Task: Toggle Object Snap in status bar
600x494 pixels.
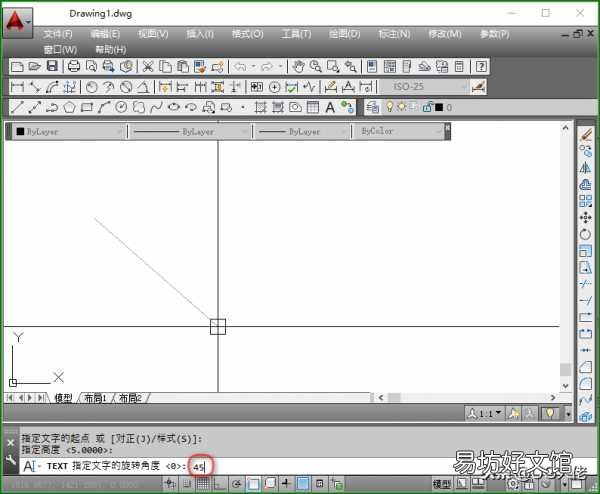Action: (253, 484)
